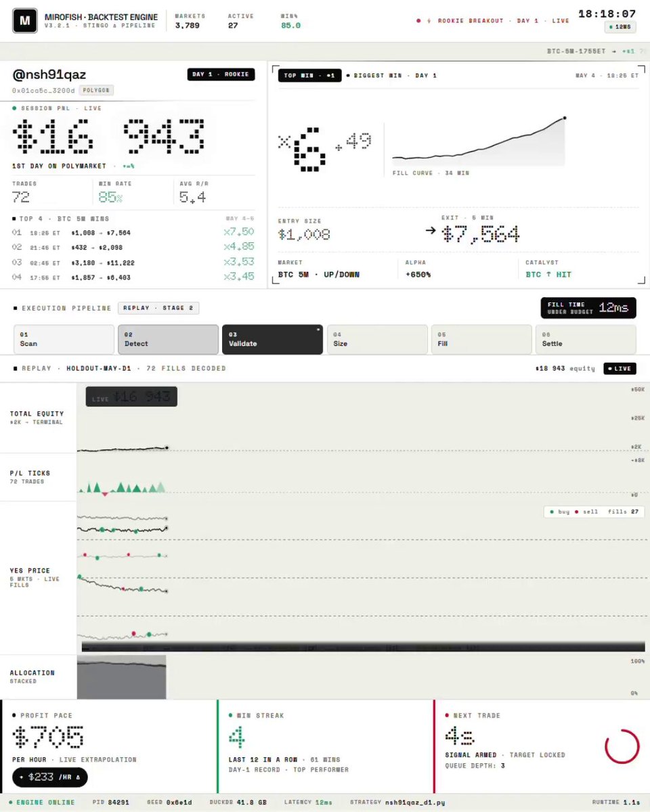Select the 05 Fill pipeline stage
Viewport: 650px width, 812px height.
click(481, 339)
